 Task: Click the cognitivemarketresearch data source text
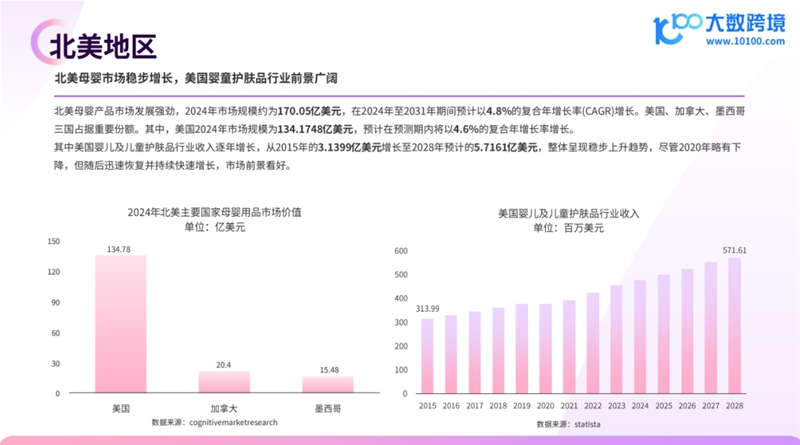point(214,423)
